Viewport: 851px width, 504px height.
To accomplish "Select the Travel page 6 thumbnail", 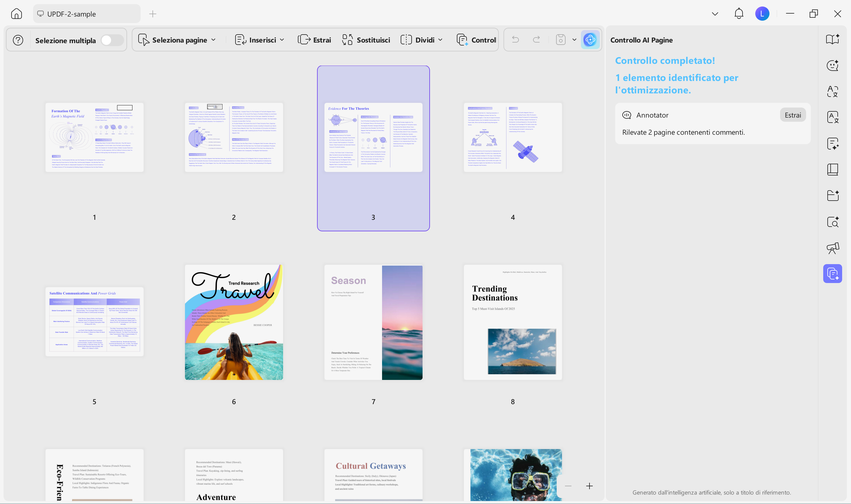I will (x=234, y=322).
